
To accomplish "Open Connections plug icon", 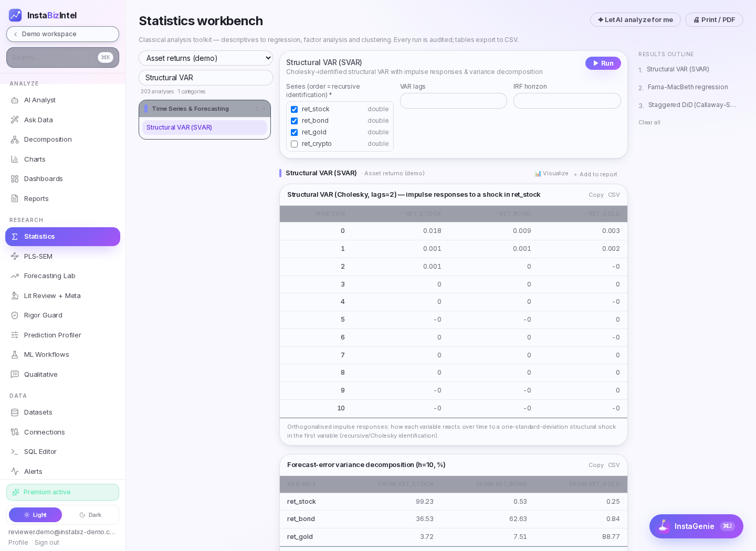I will pos(15,432).
